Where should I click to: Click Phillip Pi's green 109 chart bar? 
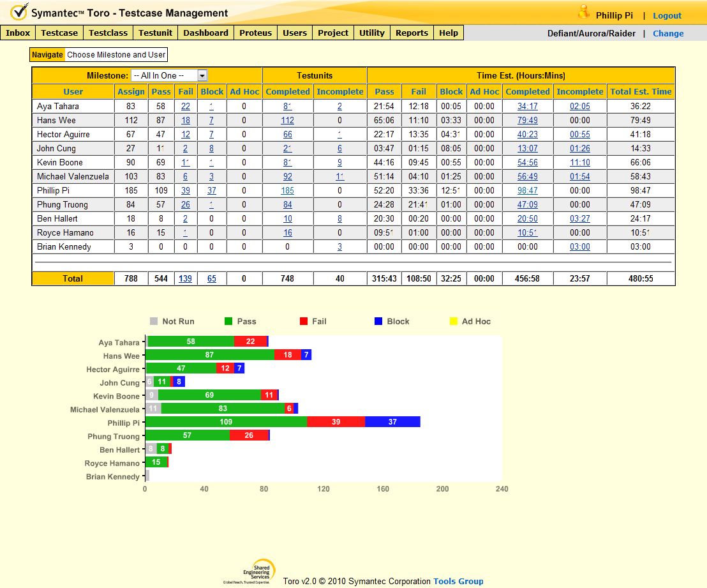tap(226, 422)
